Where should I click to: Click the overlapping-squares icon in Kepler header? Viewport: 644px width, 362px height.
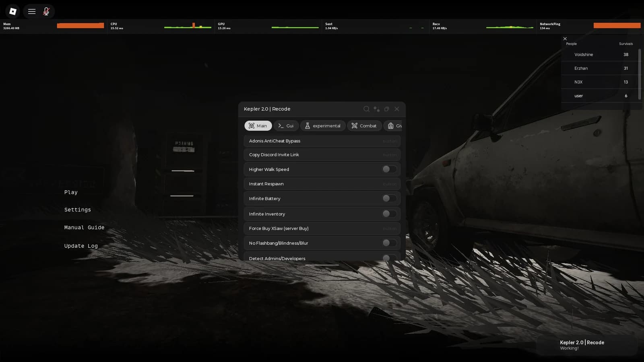point(387,109)
